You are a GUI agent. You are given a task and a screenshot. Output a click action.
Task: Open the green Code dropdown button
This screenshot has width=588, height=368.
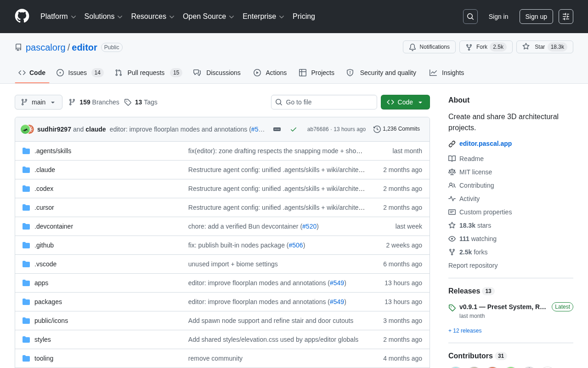click(405, 102)
